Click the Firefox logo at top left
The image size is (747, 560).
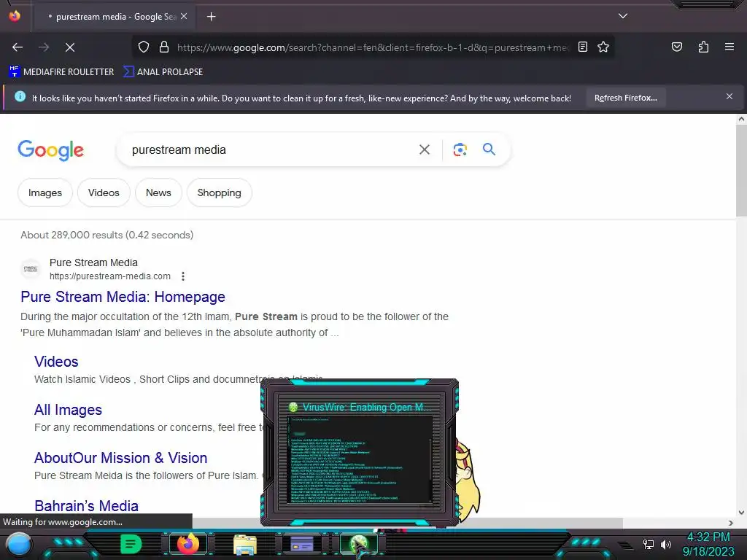pos(15,16)
